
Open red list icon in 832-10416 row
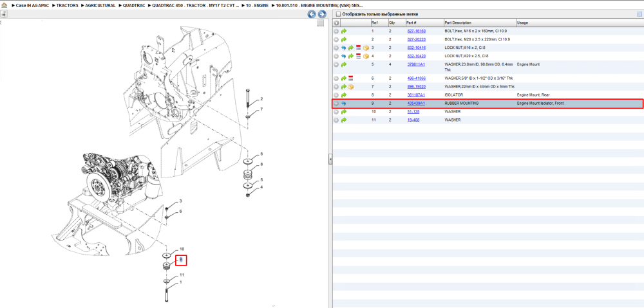coord(358,48)
